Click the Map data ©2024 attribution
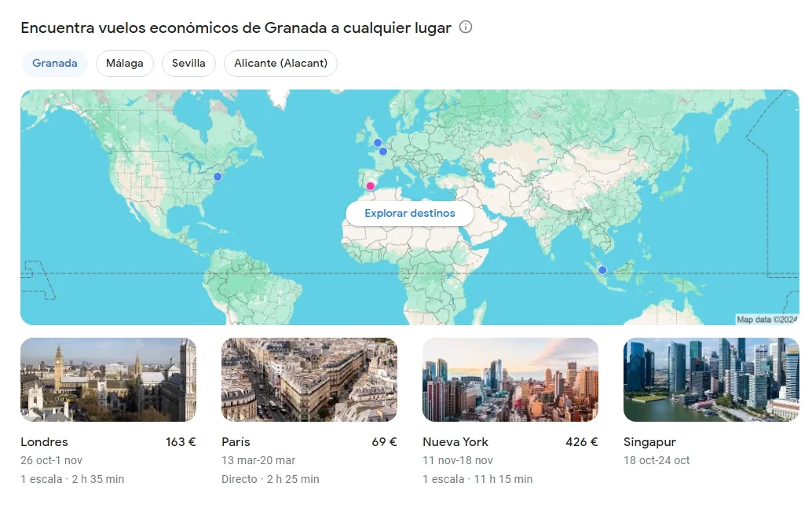Image resolution: width=812 pixels, height=505 pixels. point(767,320)
